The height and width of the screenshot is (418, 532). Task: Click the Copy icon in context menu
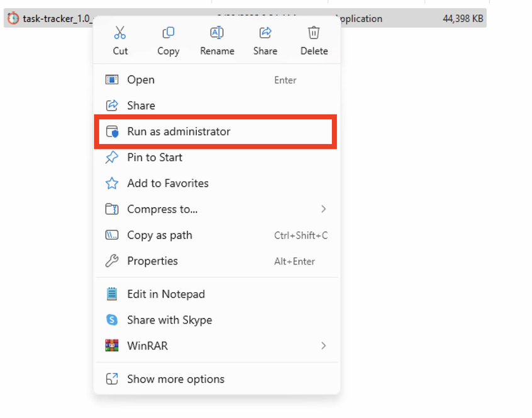[x=168, y=33]
